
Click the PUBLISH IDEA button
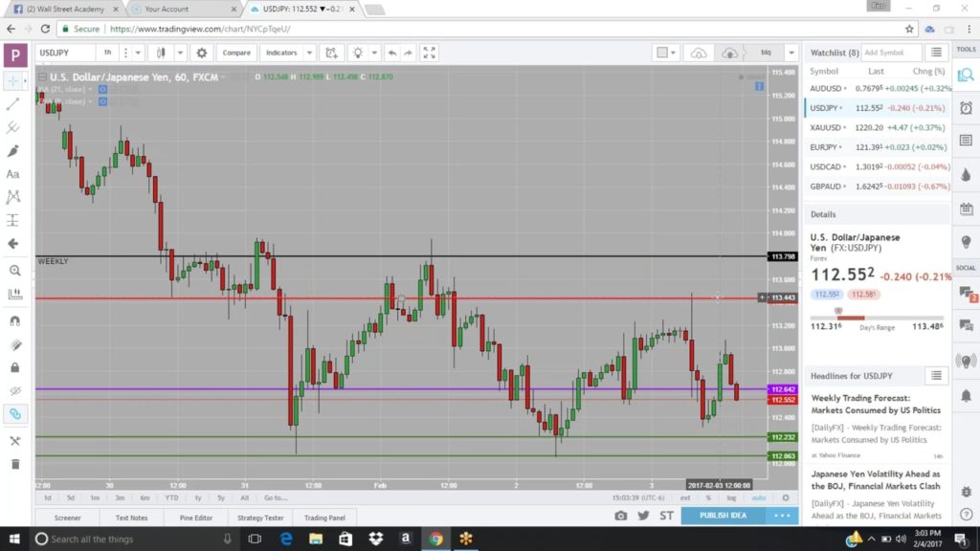click(724, 516)
